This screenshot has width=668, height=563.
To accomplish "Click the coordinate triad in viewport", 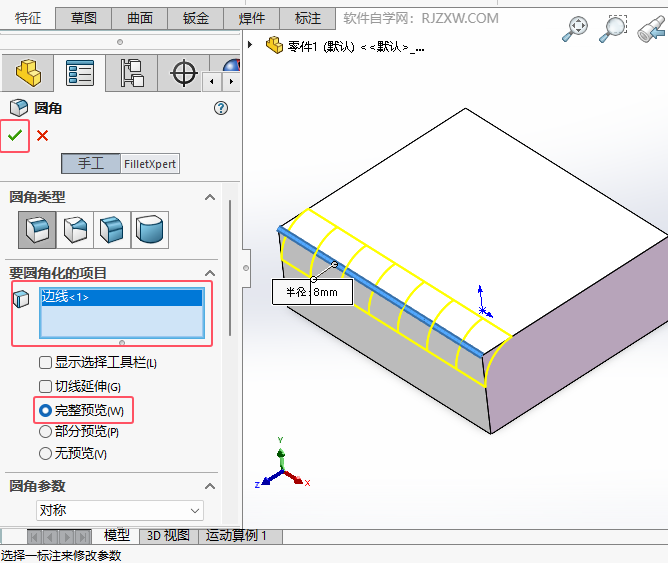I will (282, 464).
